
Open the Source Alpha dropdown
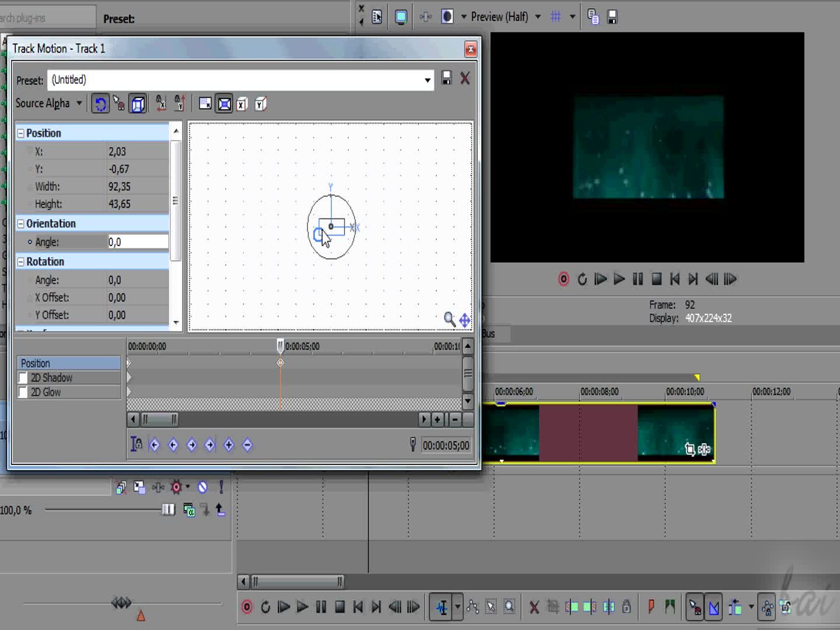click(x=80, y=103)
